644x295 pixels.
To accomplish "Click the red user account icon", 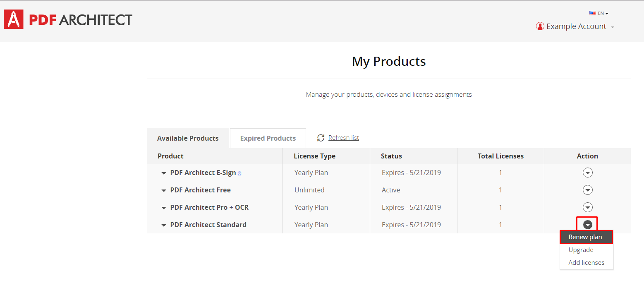I will coord(540,26).
